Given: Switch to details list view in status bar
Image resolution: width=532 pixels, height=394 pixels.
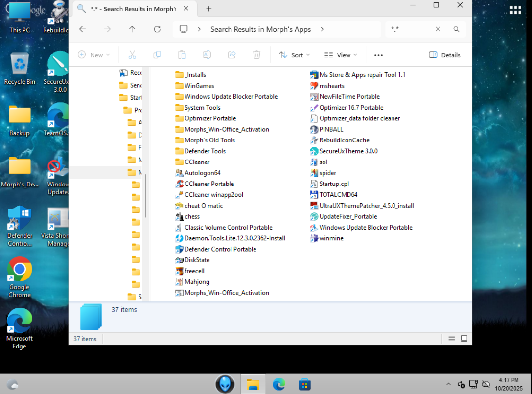Looking at the screenshot, I should tap(451, 339).
